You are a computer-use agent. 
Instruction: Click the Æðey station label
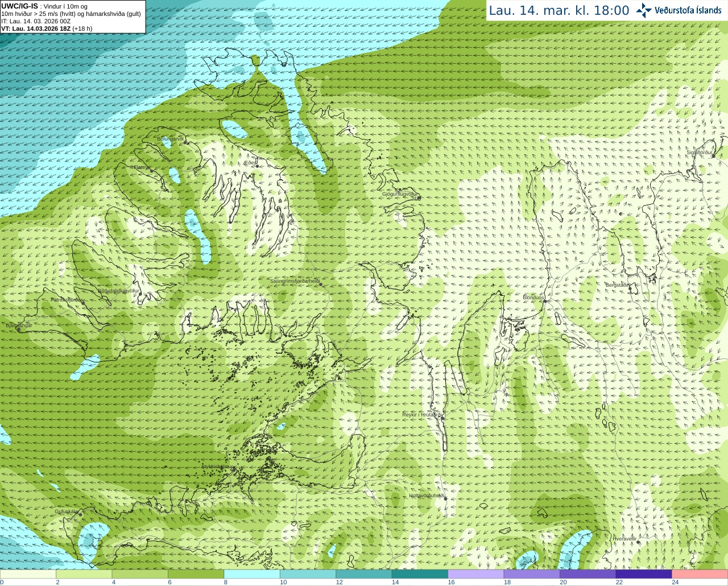[250, 163]
